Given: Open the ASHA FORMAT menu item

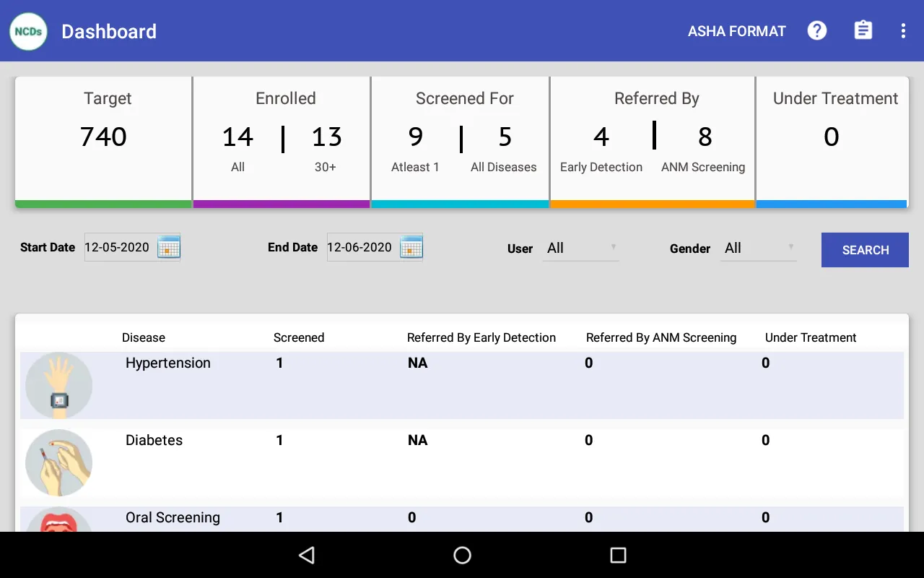Looking at the screenshot, I should [736, 31].
